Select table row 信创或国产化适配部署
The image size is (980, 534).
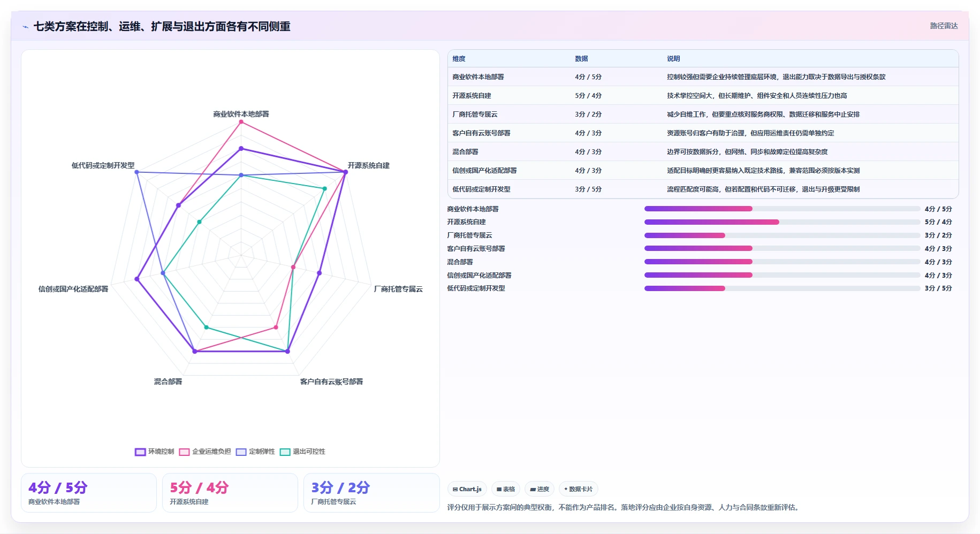coord(703,171)
